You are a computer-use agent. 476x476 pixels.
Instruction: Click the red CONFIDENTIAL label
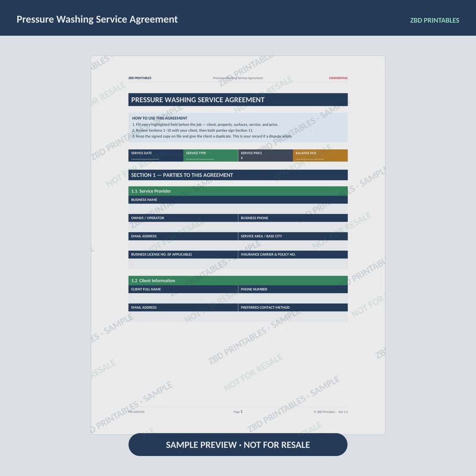[338, 78]
